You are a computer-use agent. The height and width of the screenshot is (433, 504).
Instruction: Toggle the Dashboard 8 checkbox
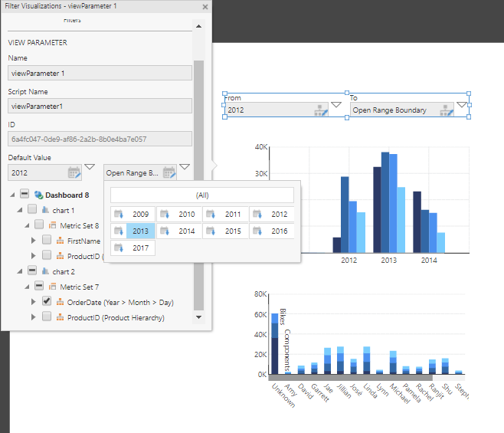pyautogui.click(x=25, y=194)
